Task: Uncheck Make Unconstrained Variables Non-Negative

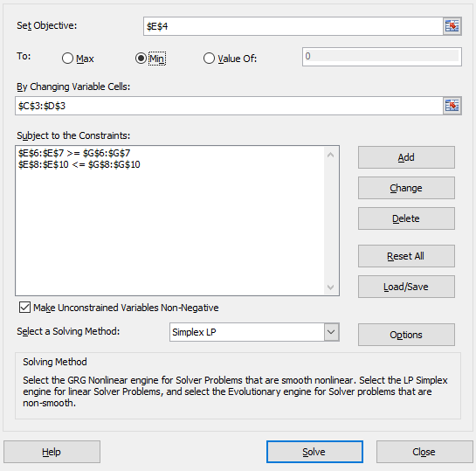Action: coord(24,307)
